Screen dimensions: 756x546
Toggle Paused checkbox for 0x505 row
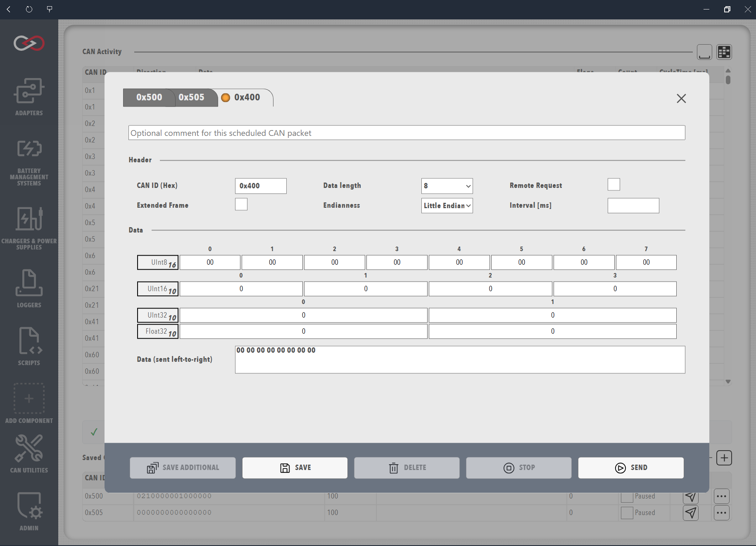point(627,513)
